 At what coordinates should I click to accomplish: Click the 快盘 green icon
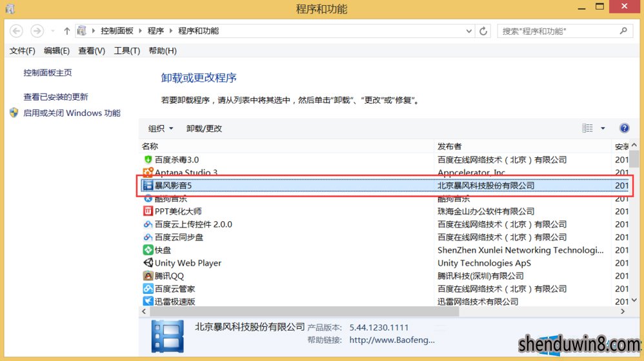pyautogui.click(x=148, y=250)
